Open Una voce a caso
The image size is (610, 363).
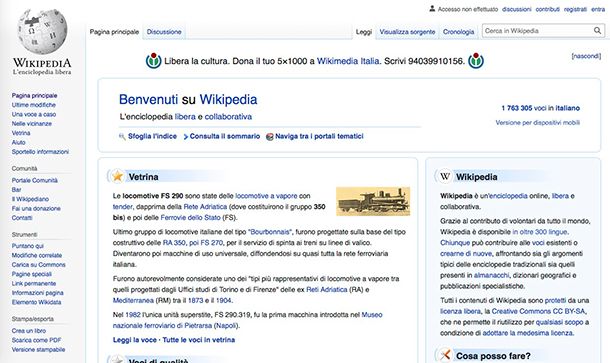coord(34,114)
